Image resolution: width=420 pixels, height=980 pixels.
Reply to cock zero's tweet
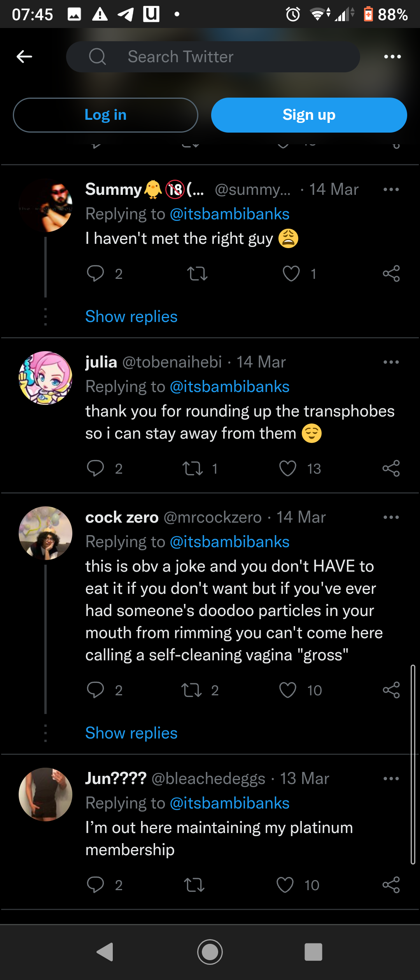tap(95, 690)
